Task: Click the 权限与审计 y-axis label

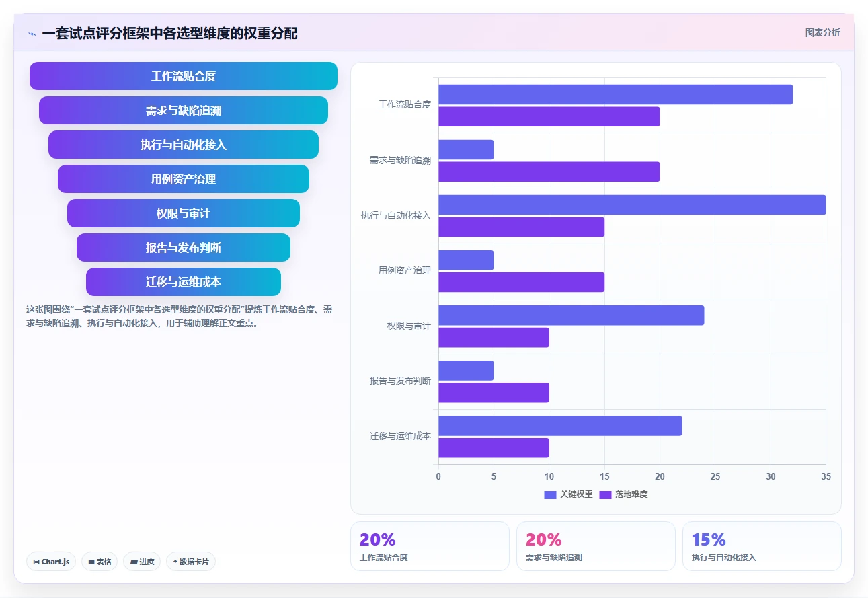Action: click(409, 326)
